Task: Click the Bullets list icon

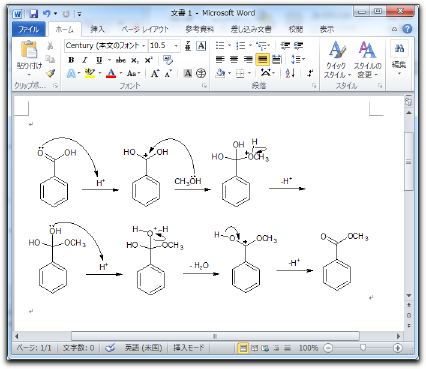Action: [x=220, y=45]
